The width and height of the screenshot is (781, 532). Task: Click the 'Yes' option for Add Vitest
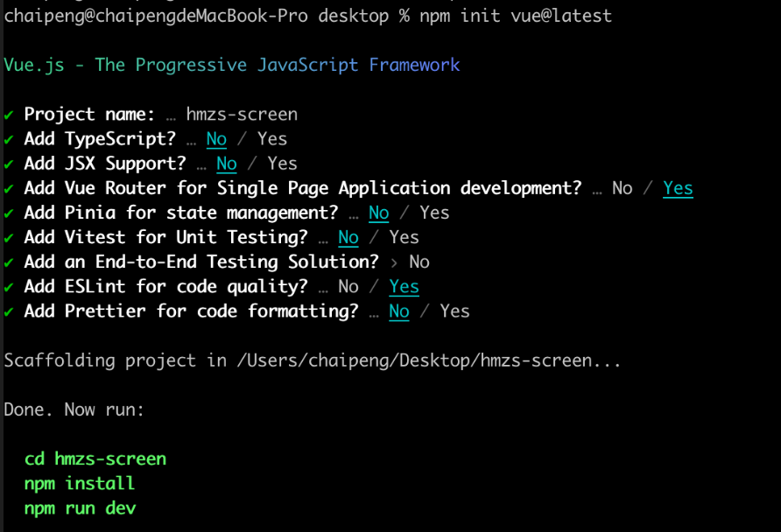click(404, 237)
